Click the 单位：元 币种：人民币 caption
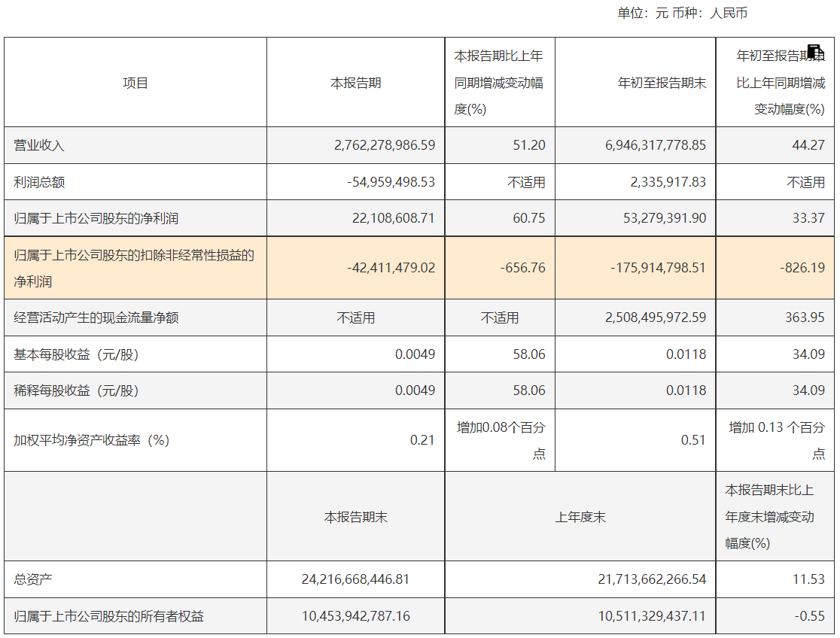The width and height of the screenshot is (840, 638). [683, 13]
